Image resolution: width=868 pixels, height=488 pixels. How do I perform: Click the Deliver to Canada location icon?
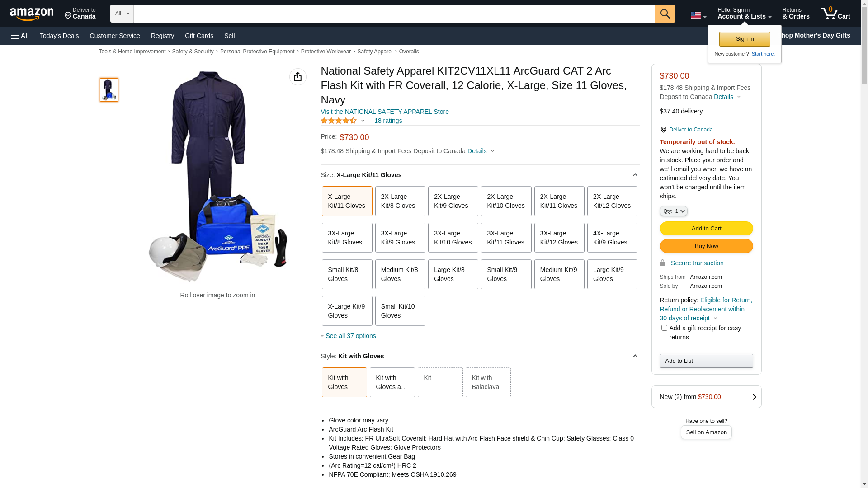(x=663, y=130)
